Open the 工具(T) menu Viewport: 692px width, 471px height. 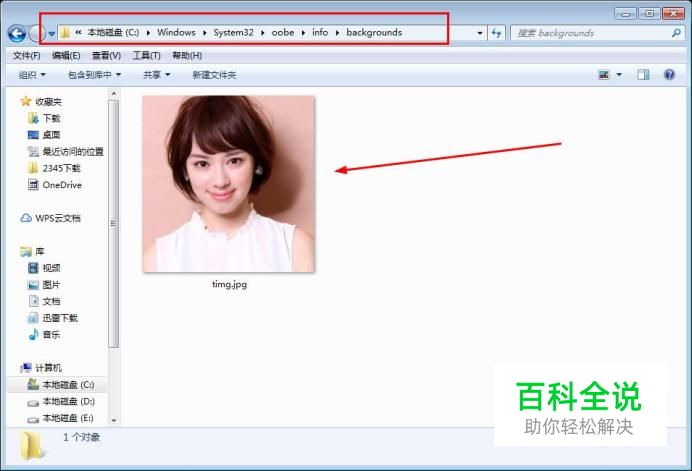147,56
